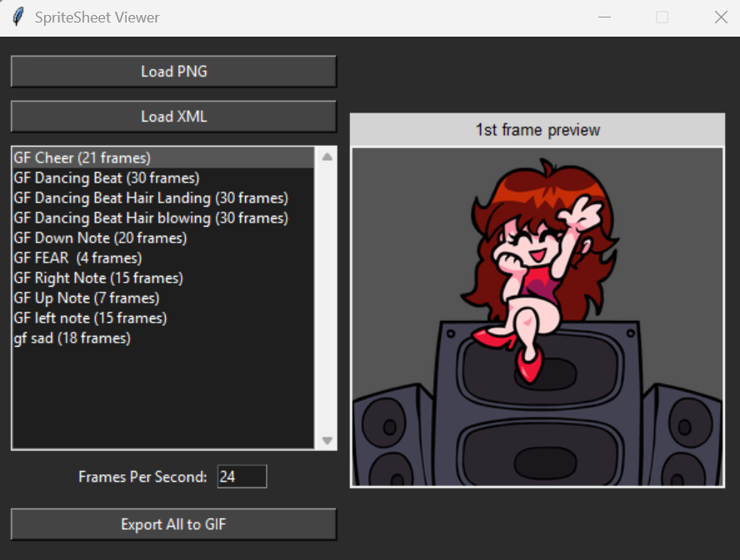This screenshot has height=560, width=740.
Task: Select GF Down Note (20 frames)
Action: point(163,237)
